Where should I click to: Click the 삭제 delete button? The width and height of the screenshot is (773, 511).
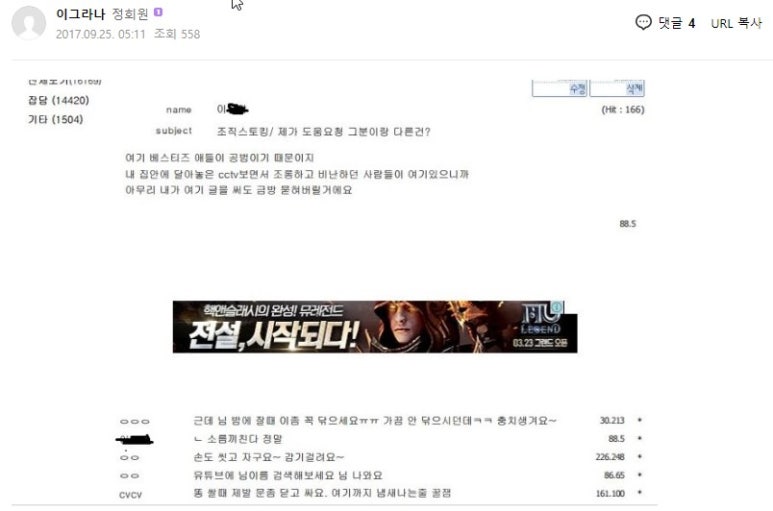point(617,89)
